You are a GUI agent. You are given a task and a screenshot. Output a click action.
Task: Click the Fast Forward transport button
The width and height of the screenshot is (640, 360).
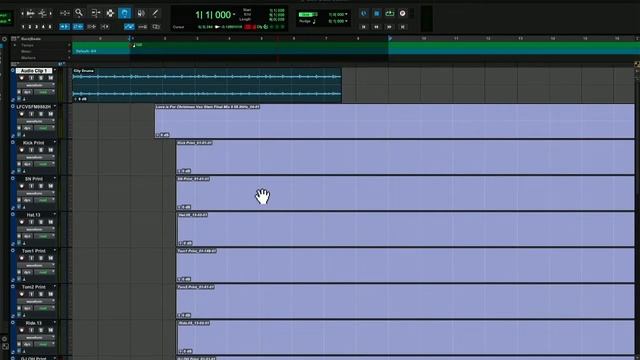[x=389, y=27]
